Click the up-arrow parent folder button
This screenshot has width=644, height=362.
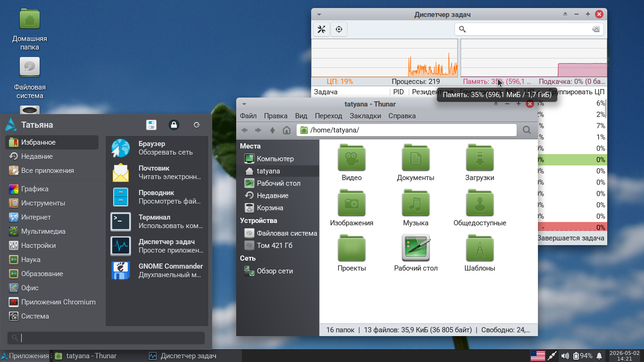point(272,130)
